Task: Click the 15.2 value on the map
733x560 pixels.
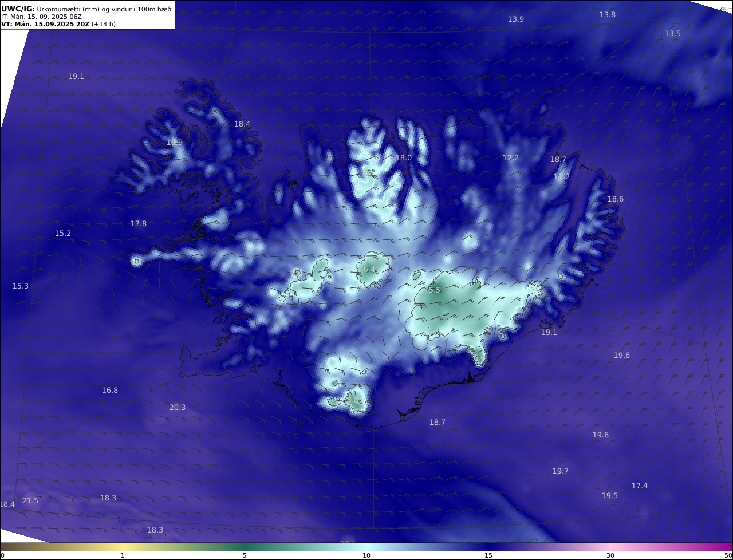Action: pos(62,233)
